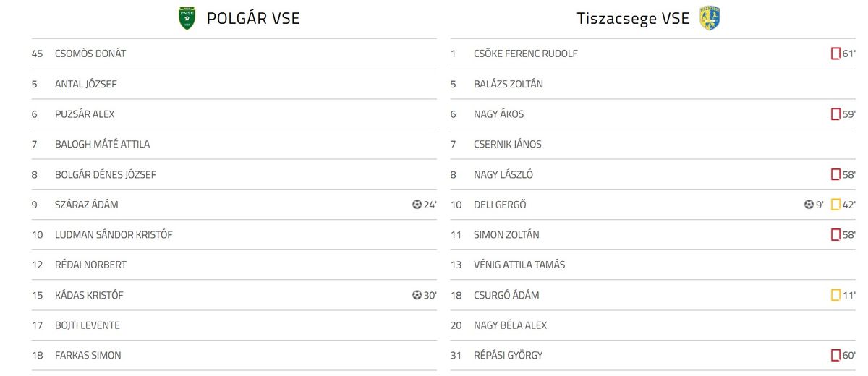Click the yellow card icon for Deli Gergő

835,205
